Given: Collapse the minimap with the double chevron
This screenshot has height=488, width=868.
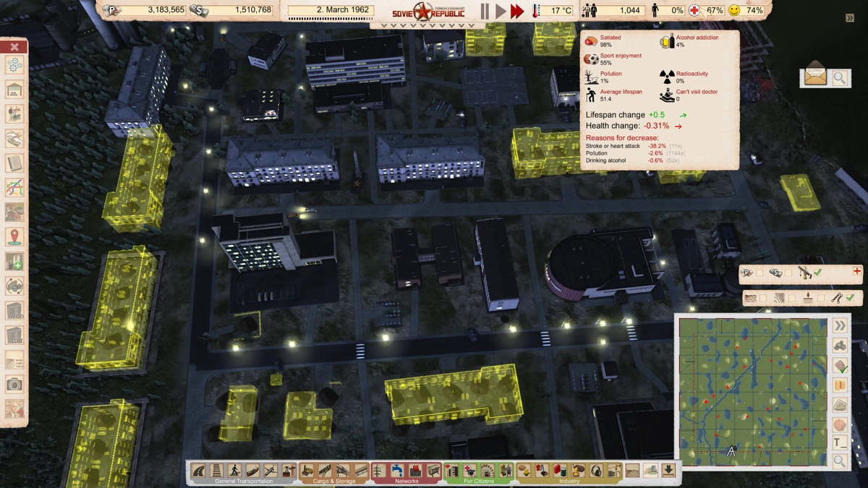Looking at the screenshot, I should [x=840, y=325].
